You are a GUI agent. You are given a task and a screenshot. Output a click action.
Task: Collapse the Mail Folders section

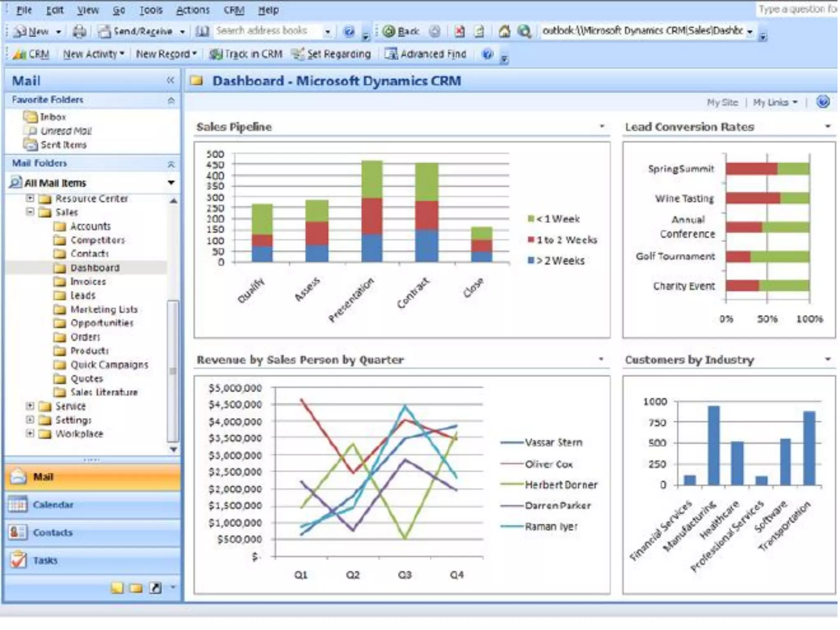171,164
